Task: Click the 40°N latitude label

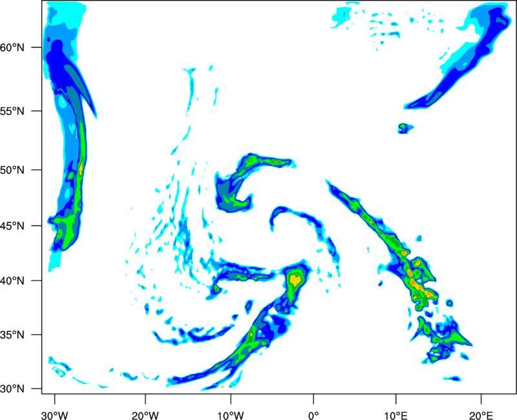Action: point(12,281)
